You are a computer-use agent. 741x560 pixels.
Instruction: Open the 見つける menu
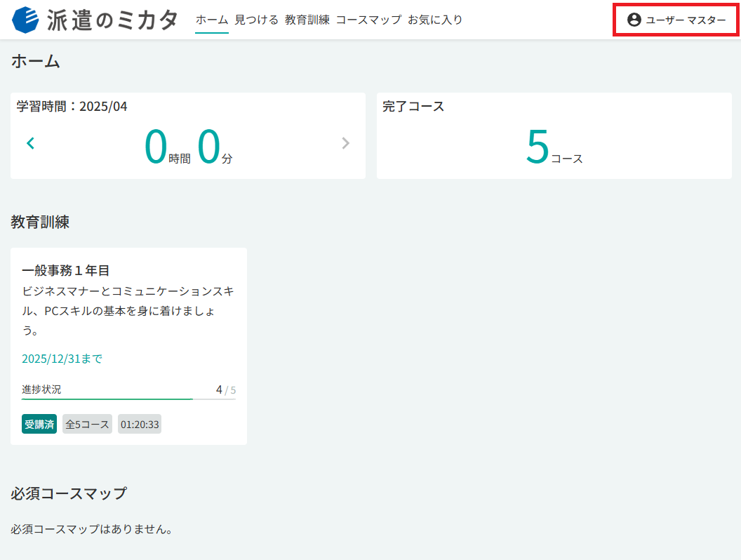coord(257,20)
